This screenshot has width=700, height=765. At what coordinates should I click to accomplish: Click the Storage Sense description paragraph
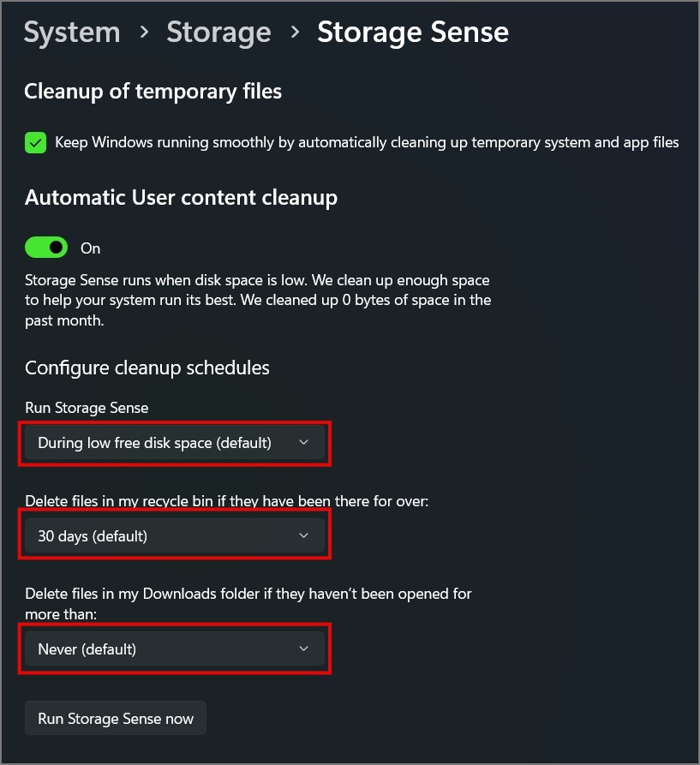[257, 301]
